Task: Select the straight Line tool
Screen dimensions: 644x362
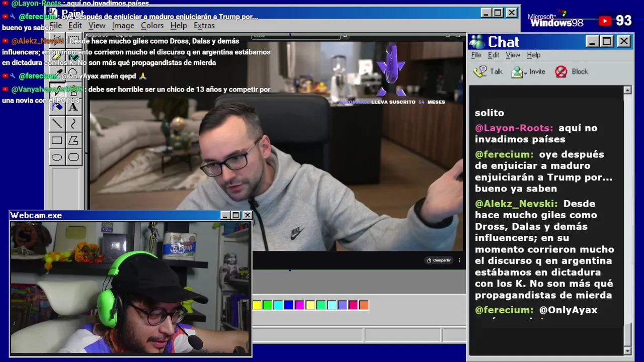Action: (x=57, y=124)
